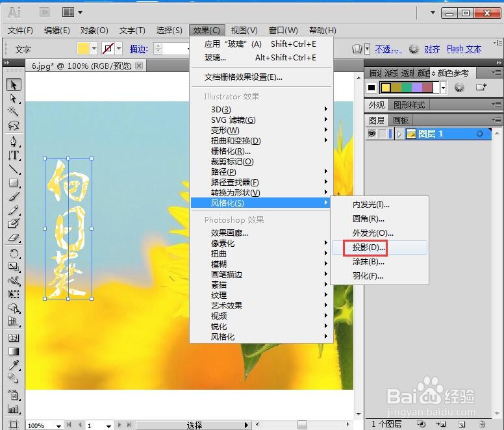Click the Flash 文本 link
Image resolution: width=504 pixels, height=430 pixels.
point(464,49)
